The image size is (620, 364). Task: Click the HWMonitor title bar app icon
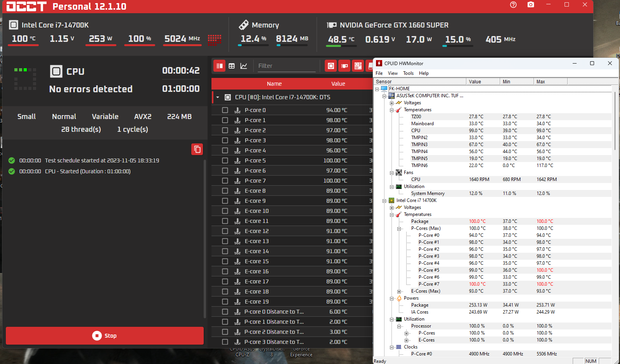[x=379, y=63]
